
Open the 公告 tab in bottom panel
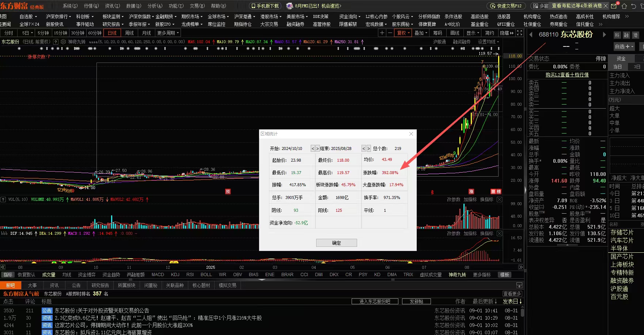pos(76,285)
